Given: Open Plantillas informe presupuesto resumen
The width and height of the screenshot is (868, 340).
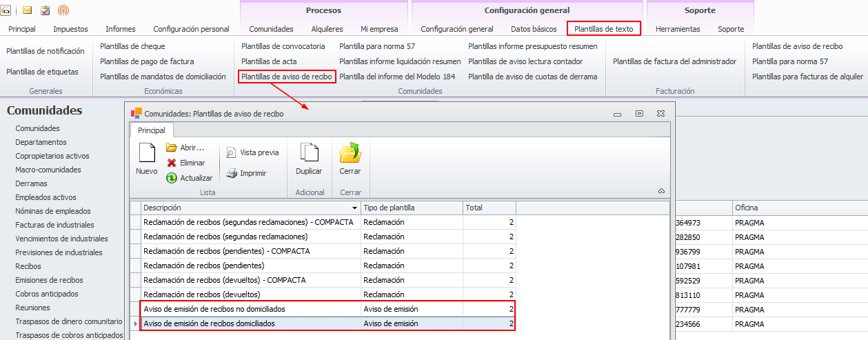Looking at the screenshot, I should (x=534, y=46).
